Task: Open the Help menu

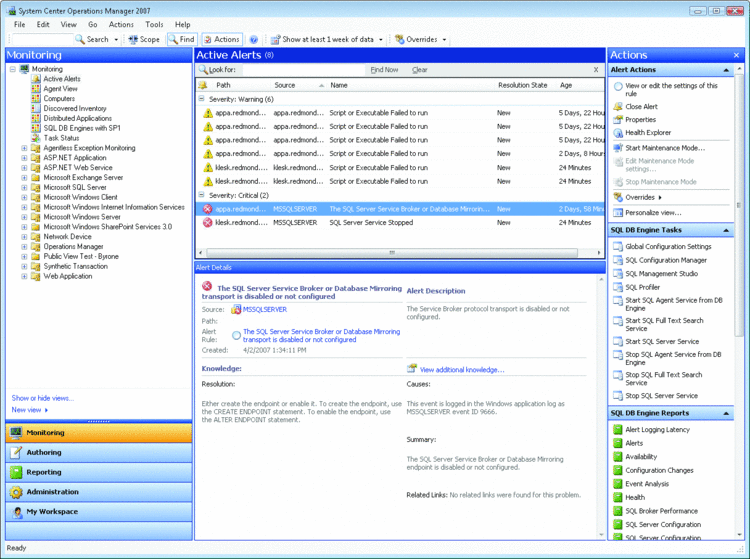Action: 182,24
